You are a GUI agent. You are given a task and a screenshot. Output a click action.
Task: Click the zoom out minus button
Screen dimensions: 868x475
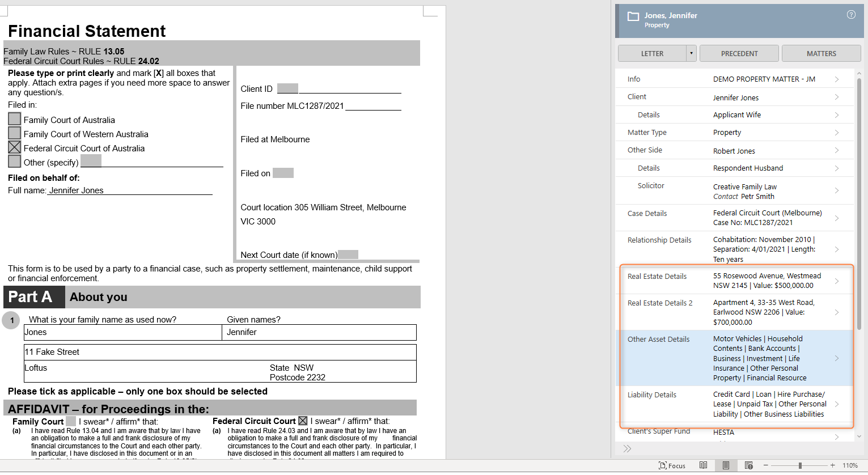point(765,465)
